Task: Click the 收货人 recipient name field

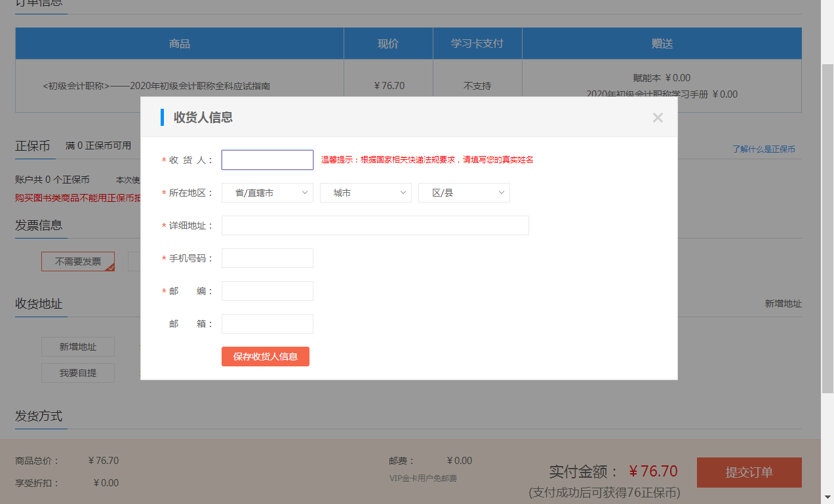Action: [x=267, y=159]
